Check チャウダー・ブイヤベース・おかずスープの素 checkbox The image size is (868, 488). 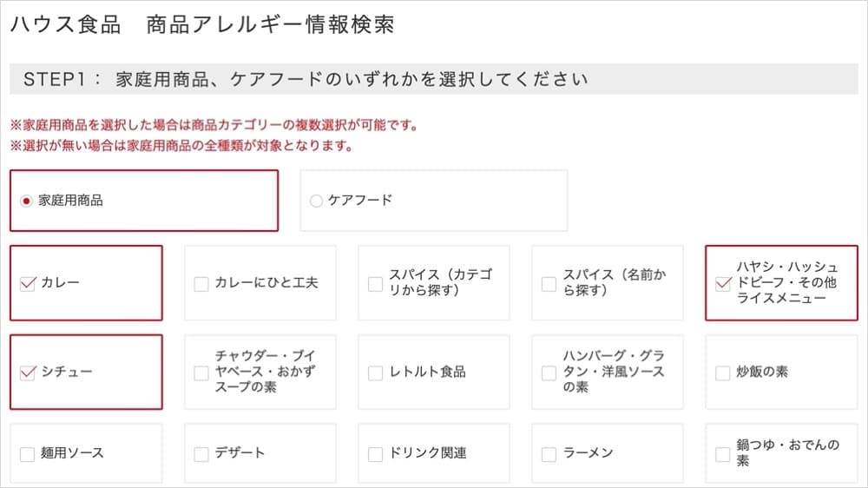(201, 373)
